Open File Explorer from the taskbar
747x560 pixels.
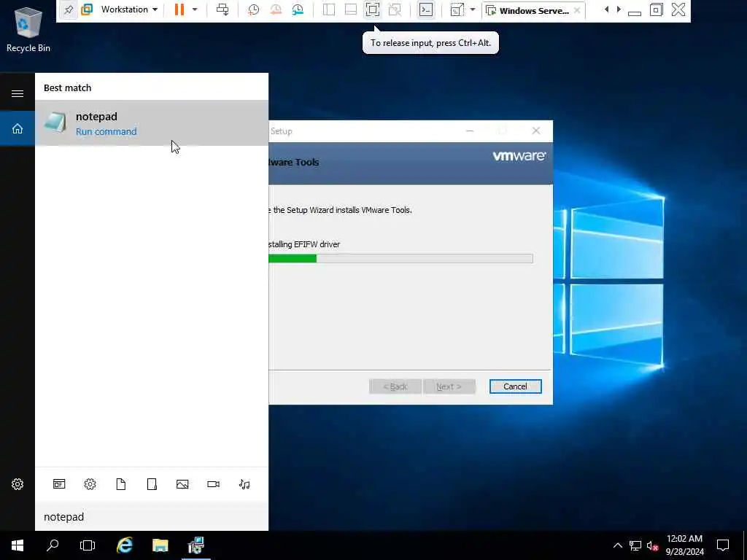pos(160,545)
